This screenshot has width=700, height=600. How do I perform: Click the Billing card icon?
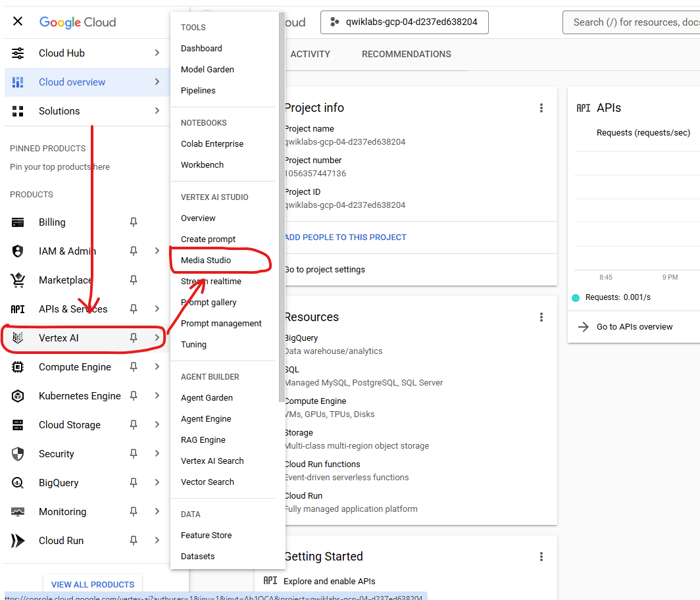(18, 222)
